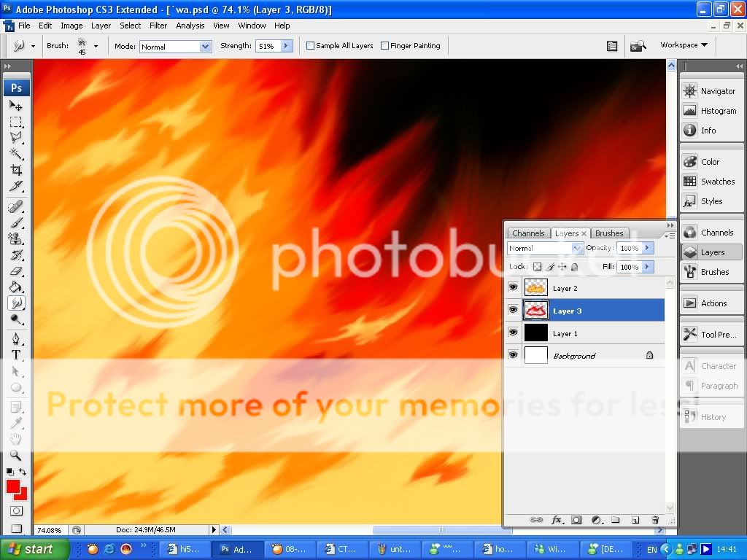Toggle lock all on layer
The height and width of the screenshot is (560, 747).
575,267
